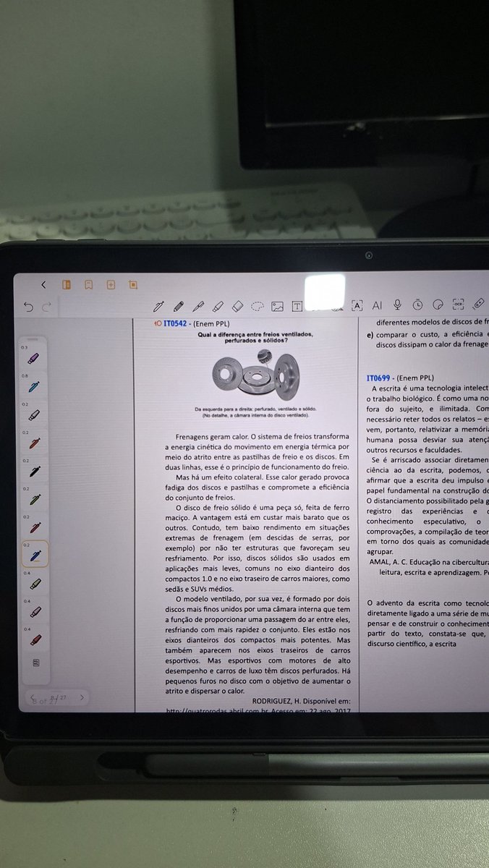Tap the orange crop-shaped icon in top bar
Viewport: 489px width, 868px height.
point(133,285)
